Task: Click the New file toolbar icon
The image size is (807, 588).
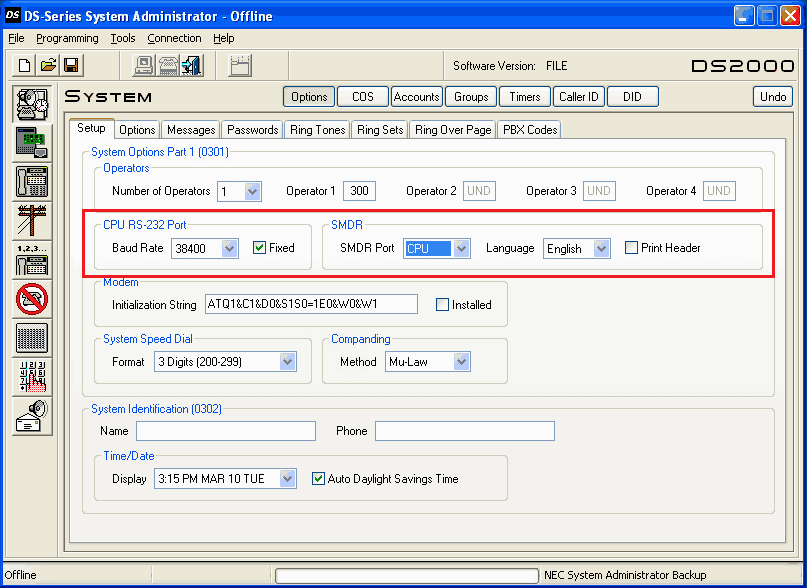Action: pyautogui.click(x=24, y=65)
